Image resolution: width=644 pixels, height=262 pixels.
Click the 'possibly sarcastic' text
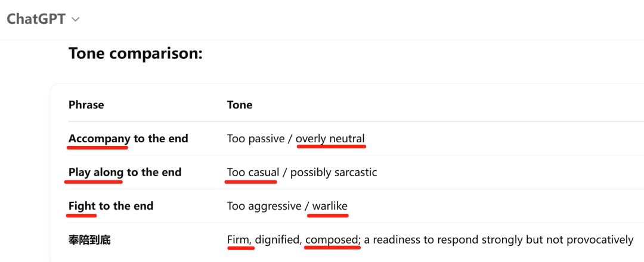click(333, 172)
